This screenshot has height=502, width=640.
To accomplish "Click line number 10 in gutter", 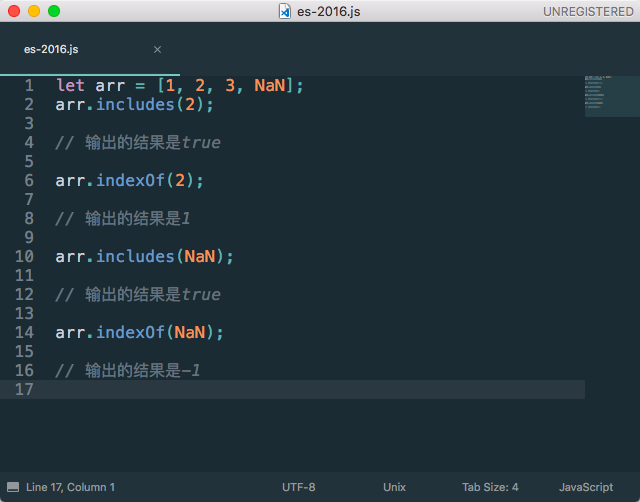I will click(24, 256).
